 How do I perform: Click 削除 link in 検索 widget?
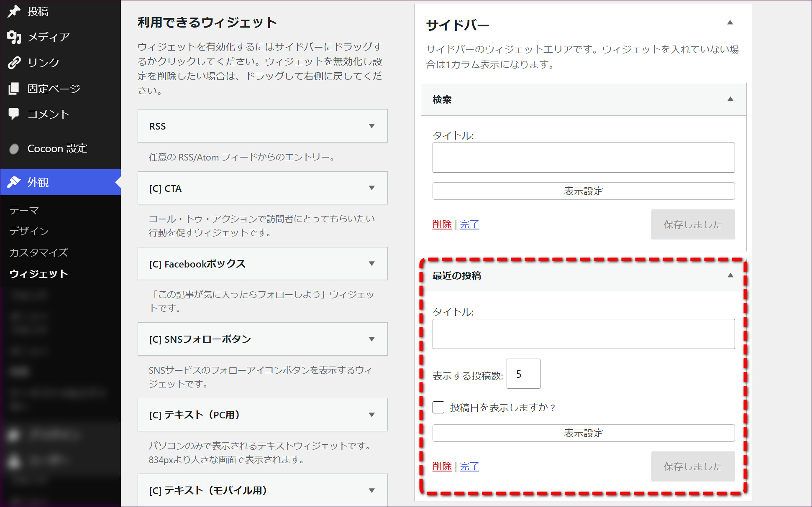coord(442,224)
